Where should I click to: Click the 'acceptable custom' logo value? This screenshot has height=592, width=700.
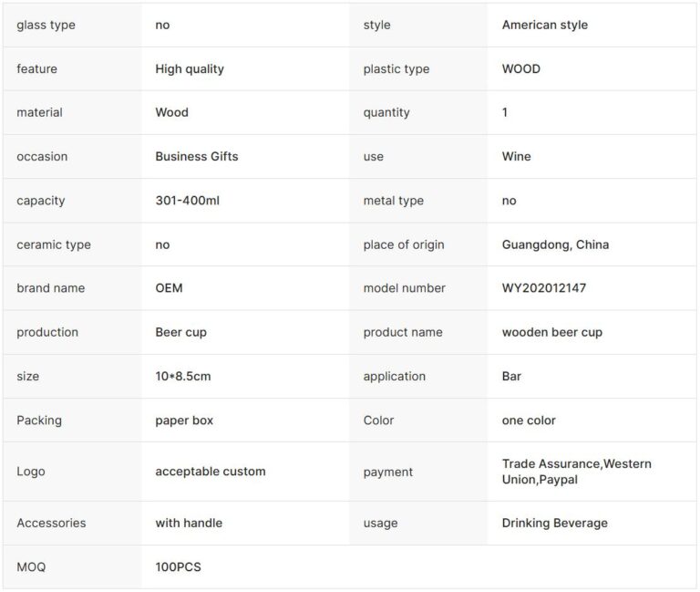(211, 472)
